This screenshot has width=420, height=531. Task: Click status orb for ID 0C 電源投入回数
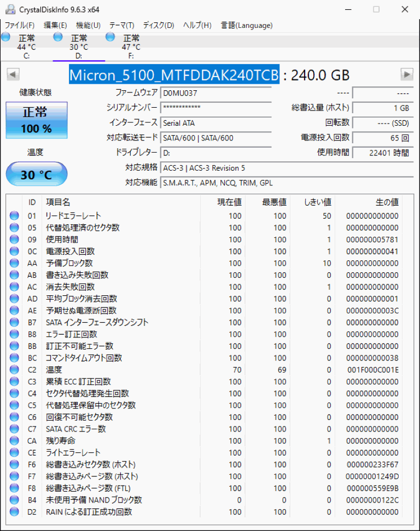(14, 251)
